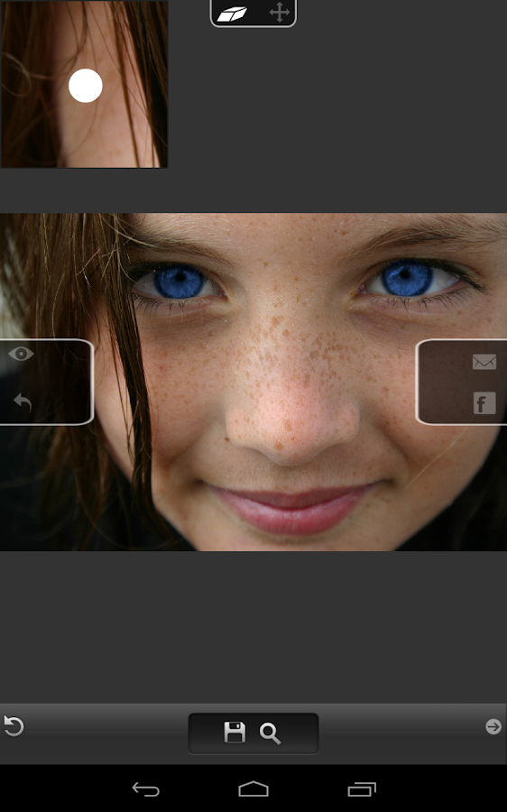Viewport: 507px width, 812px height.
Task: Open Android recent apps
Action: [x=362, y=789]
